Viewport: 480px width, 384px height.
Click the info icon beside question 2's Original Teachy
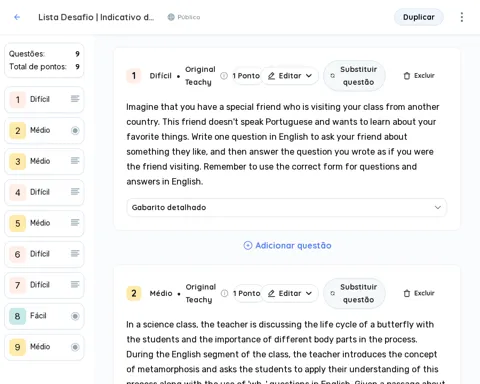point(224,293)
